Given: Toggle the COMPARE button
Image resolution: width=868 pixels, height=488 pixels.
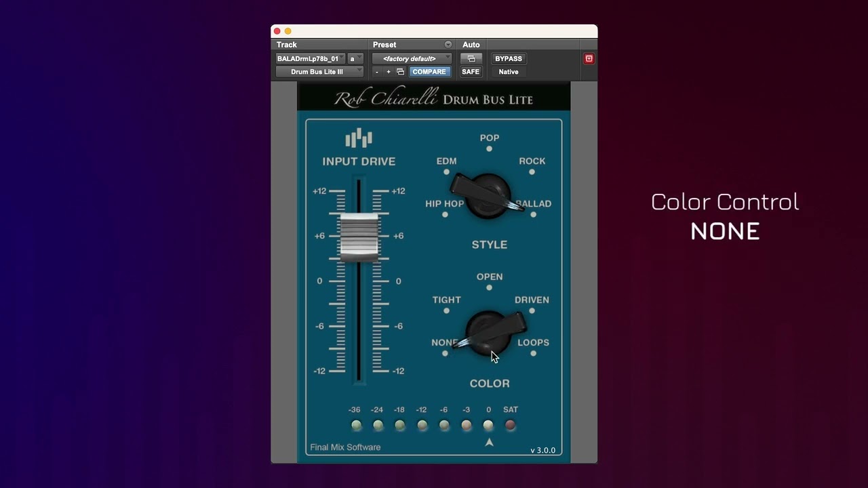Looking at the screenshot, I should (429, 72).
